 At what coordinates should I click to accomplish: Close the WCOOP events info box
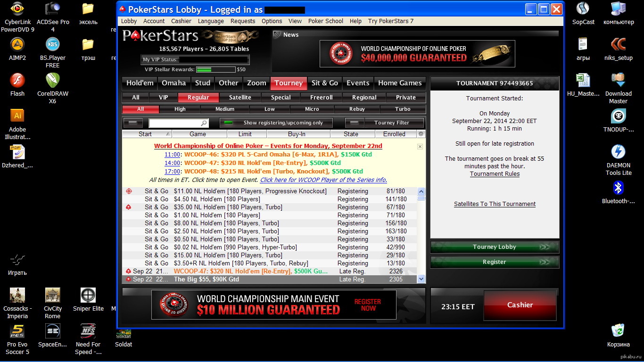click(420, 147)
